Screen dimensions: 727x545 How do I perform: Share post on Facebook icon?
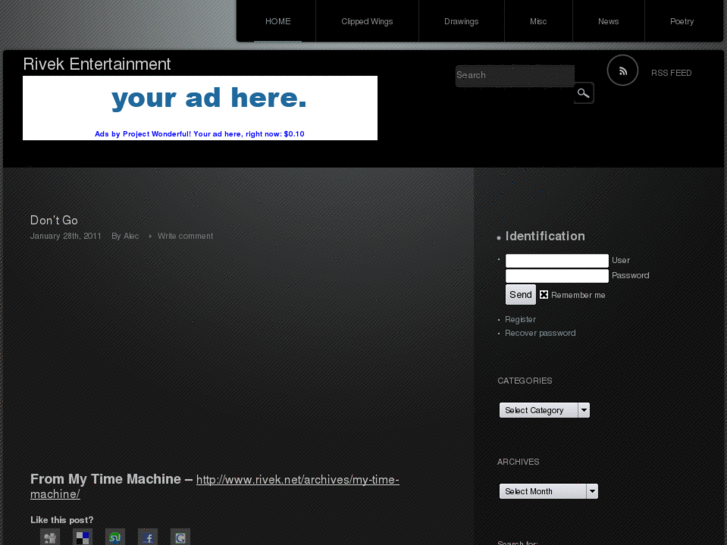tap(148, 537)
